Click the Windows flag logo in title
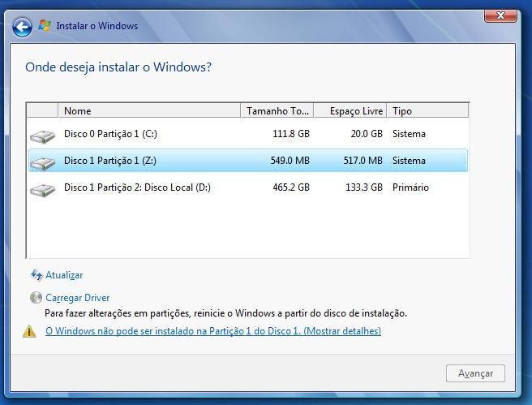 click(45, 26)
